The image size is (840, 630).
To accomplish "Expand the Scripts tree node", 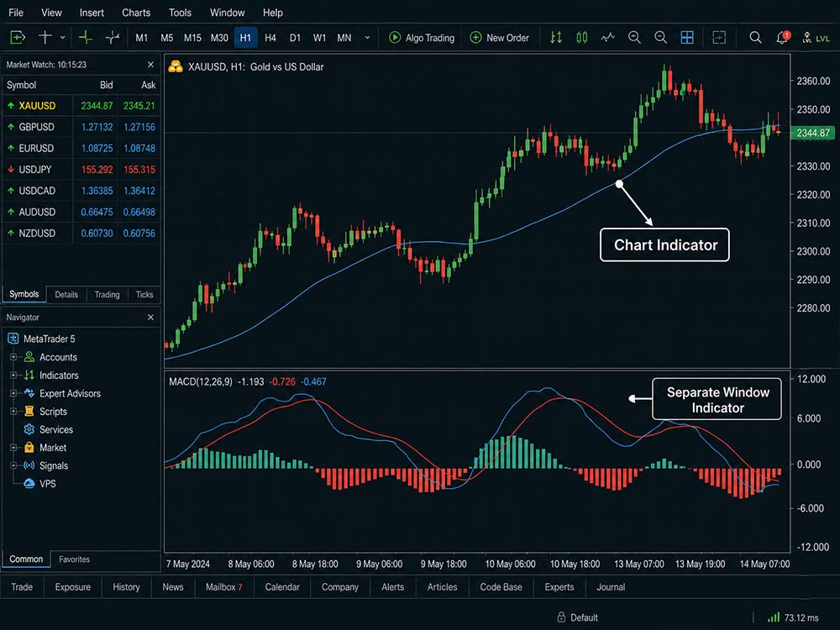I will click(x=13, y=412).
